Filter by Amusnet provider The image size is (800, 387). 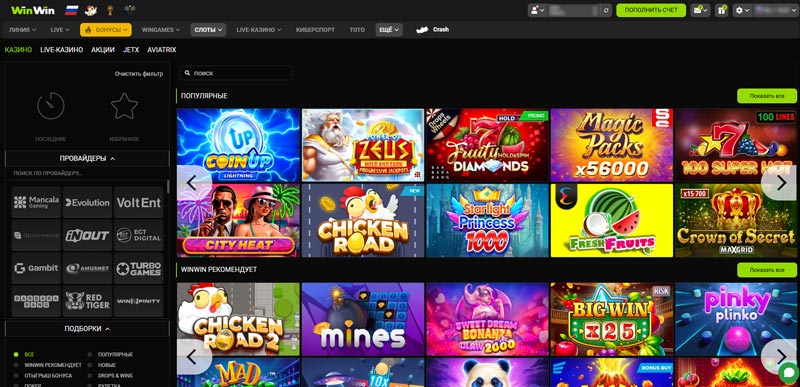[87, 268]
